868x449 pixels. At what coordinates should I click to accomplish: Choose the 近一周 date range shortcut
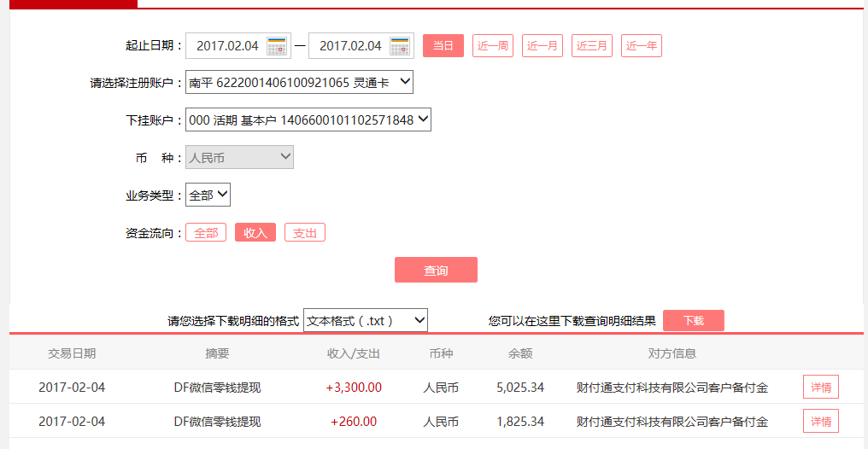pos(493,46)
